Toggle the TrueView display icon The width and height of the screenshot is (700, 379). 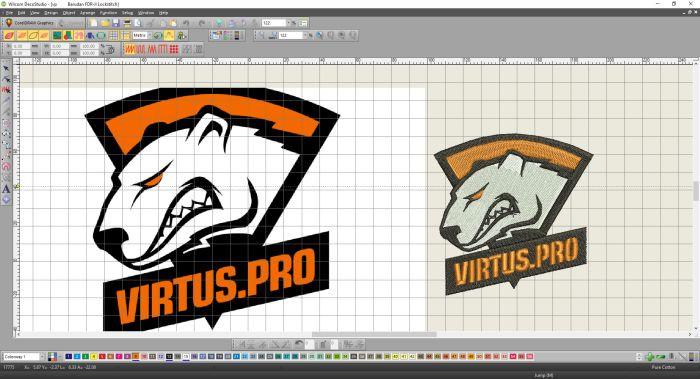[216, 35]
